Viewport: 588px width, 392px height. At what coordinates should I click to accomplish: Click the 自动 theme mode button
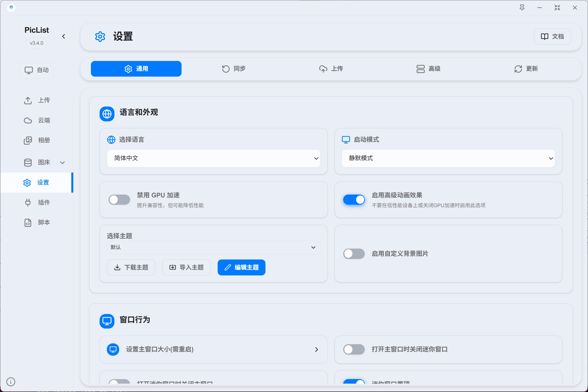pos(37,70)
